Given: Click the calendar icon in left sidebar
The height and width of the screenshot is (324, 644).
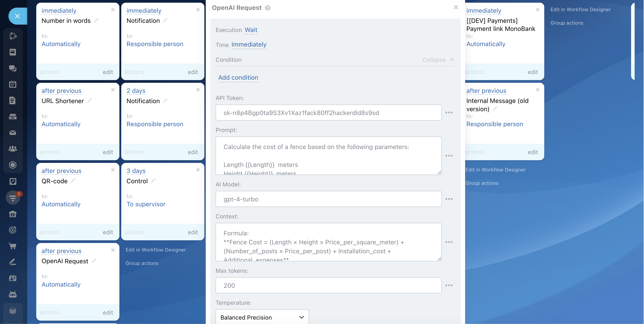Looking at the screenshot, I should [x=13, y=84].
